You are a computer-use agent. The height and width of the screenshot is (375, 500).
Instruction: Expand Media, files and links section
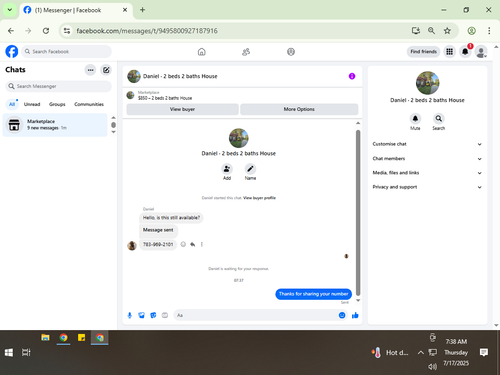point(427,173)
